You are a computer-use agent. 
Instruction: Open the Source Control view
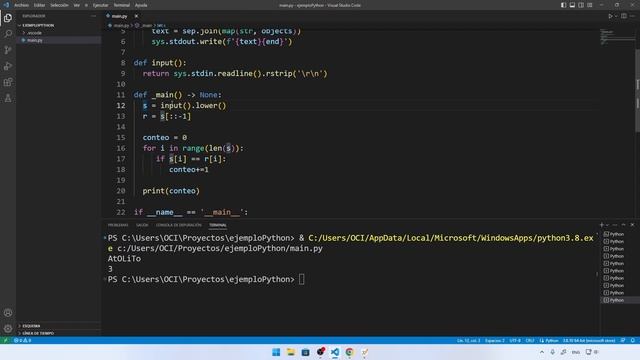pyautogui.click(x=8, y=50)
